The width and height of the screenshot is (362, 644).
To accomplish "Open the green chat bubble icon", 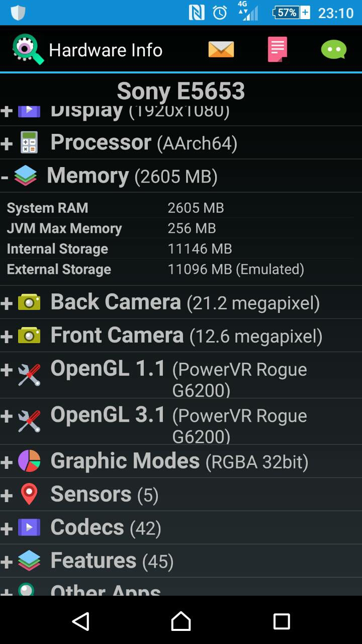I will 334,49.
